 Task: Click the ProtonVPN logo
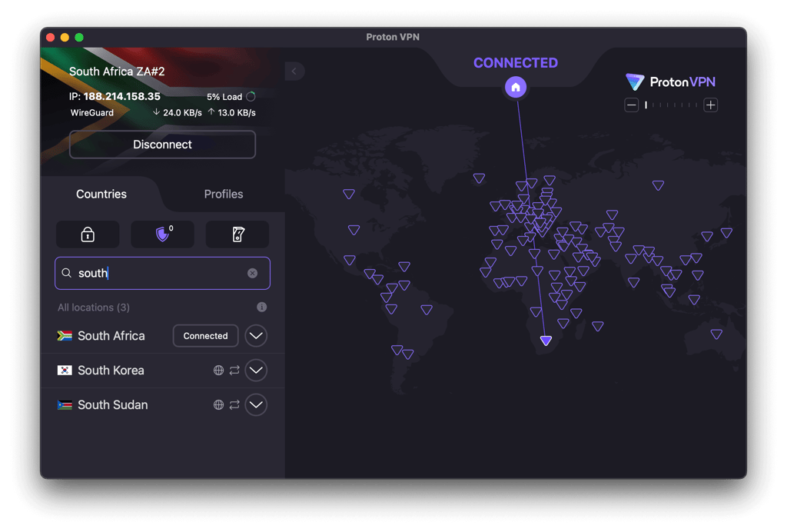coord(670,81)
